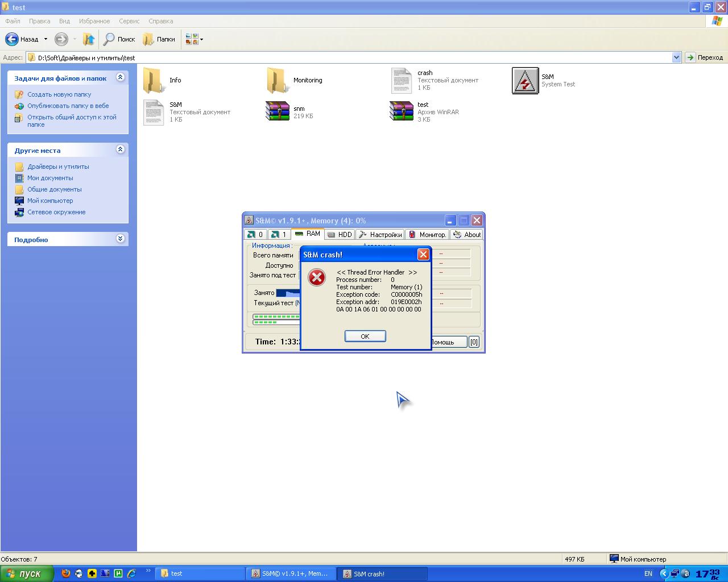Open the S&M text document

point(154,112)
